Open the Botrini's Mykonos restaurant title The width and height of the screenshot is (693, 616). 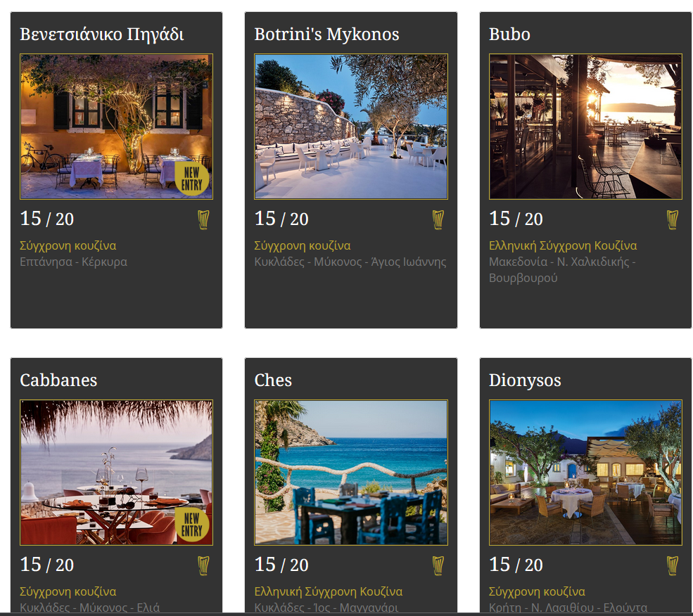326,34
